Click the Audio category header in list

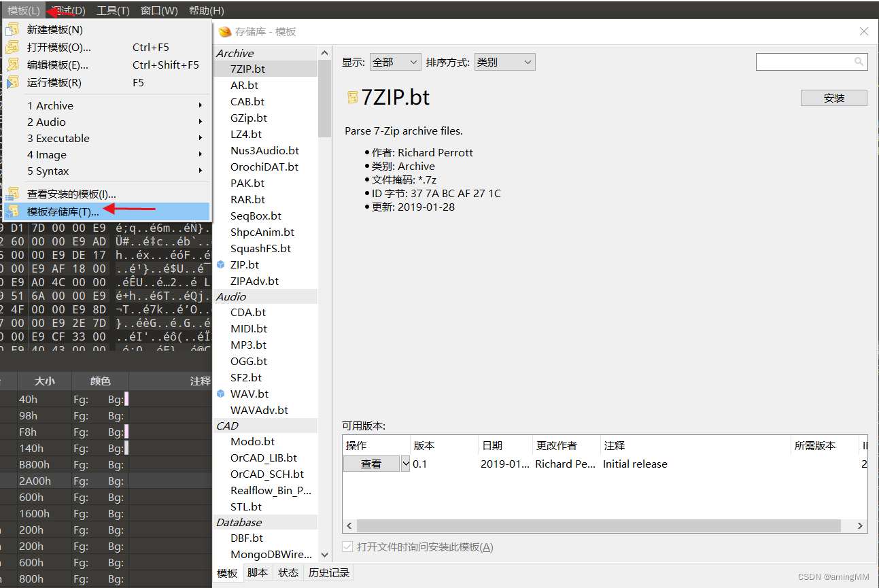coord(265,296)
